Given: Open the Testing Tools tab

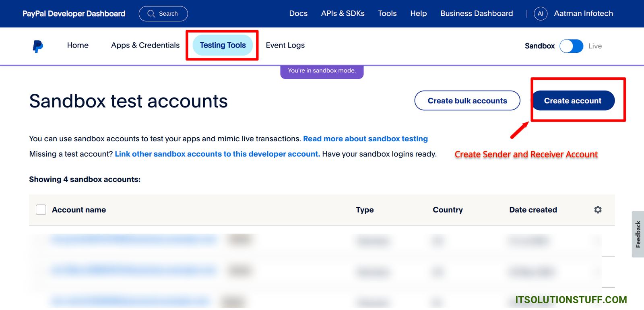Looking at the screenshot, I should (223, 45).
